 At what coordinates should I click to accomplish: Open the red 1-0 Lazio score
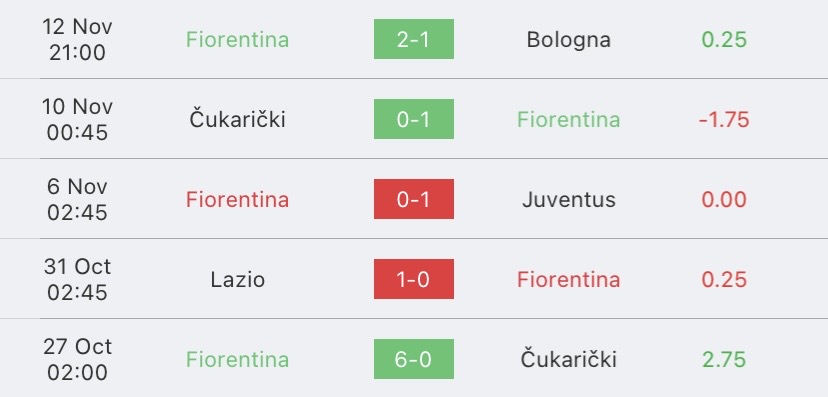pyautogui.click(x=413, y=279)
